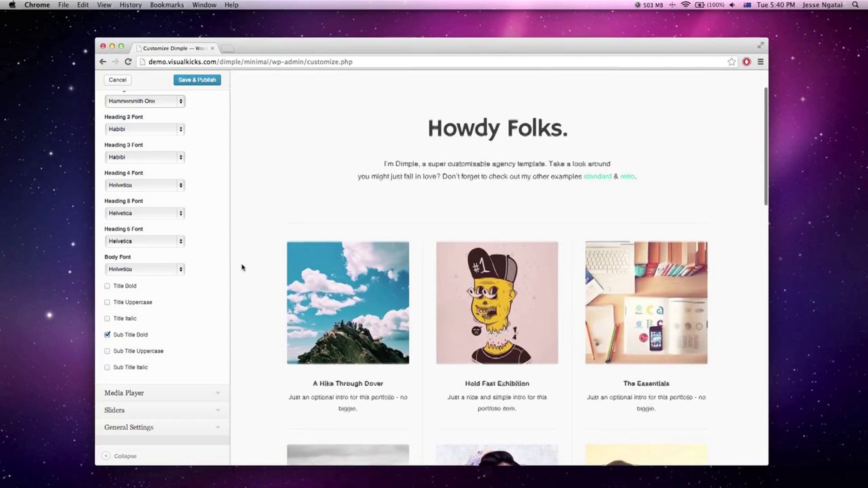Go back with the browser back arrow
Screen dimensions: 868x488
103,62
